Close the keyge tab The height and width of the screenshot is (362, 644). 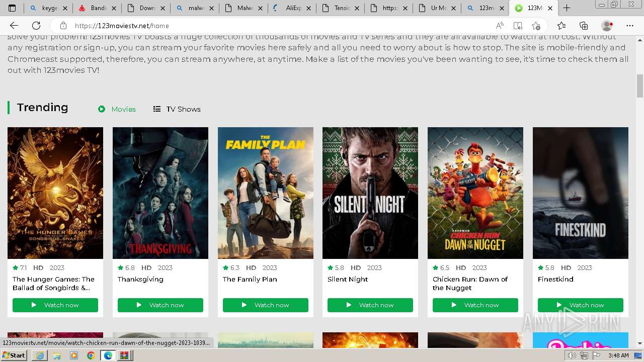point(65,9)
